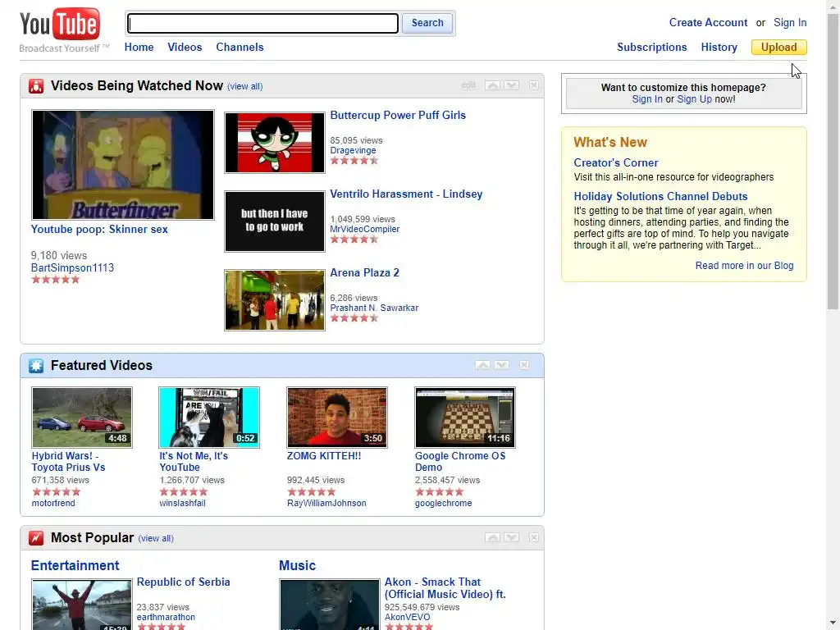The width and height of the screenshot is (840, 630).
Task: Open the Videos tab
Action: pos(185,47)
